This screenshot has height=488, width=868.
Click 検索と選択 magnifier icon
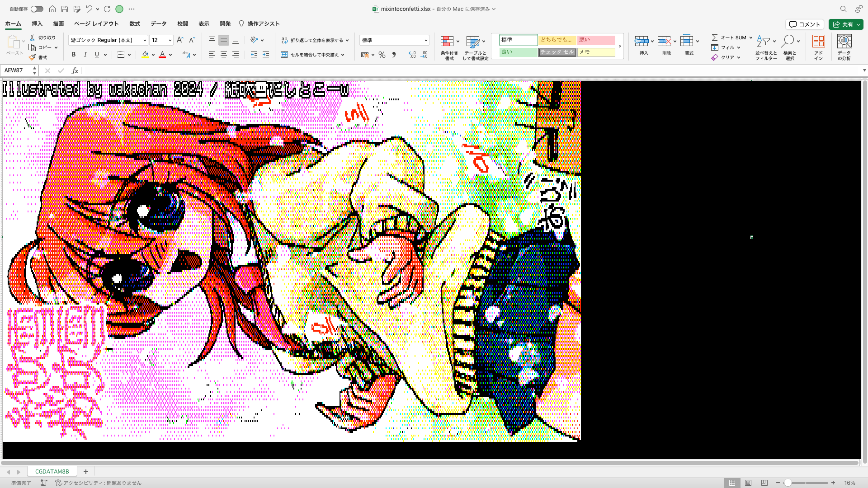coord(788,42)
